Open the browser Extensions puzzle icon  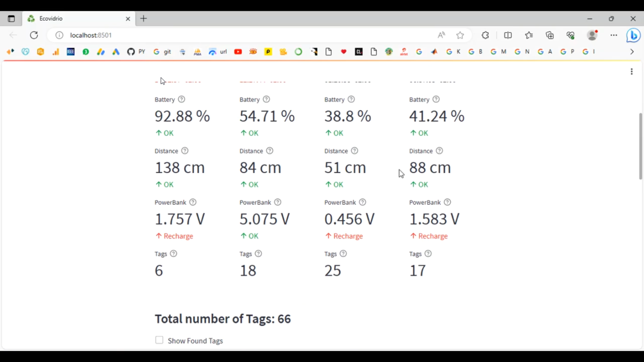click(486, 35)
